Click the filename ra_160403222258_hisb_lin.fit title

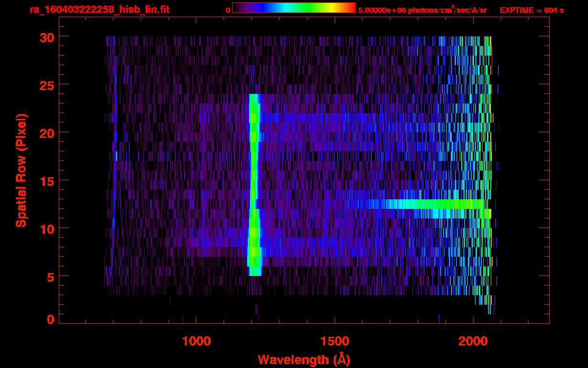coord(99,10)
